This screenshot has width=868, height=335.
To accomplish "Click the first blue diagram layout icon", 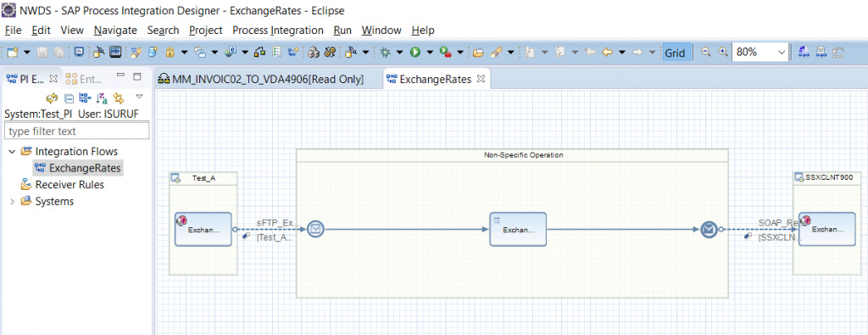I will coord(804,52).
